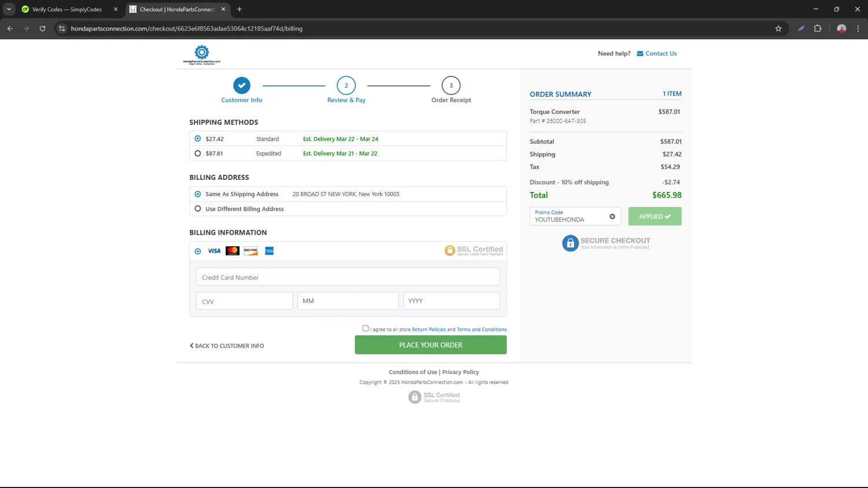The height and width of the screenshot is (488, 868).
Task: Reload the checkout page
Action: (x=42, y=28)
